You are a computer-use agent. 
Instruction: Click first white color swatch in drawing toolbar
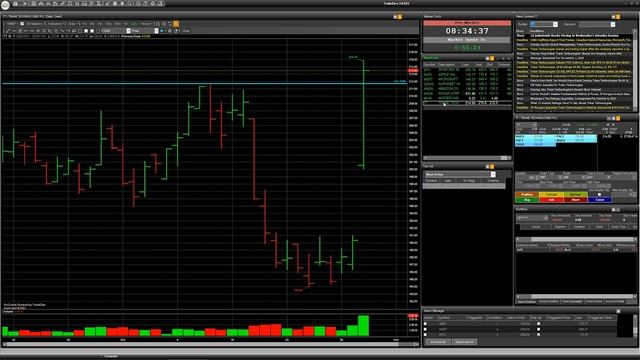(86, 31)
